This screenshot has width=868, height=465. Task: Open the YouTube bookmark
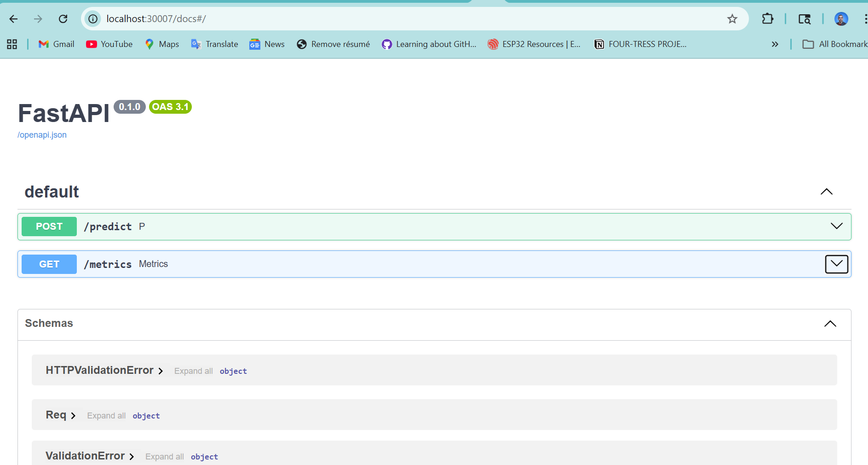pos(109,44)
